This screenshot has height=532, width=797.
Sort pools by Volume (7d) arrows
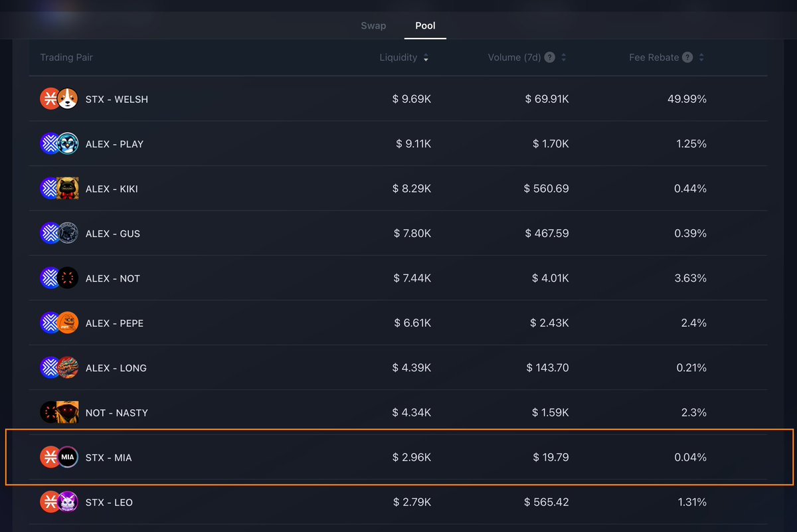[x=564, y=58]
